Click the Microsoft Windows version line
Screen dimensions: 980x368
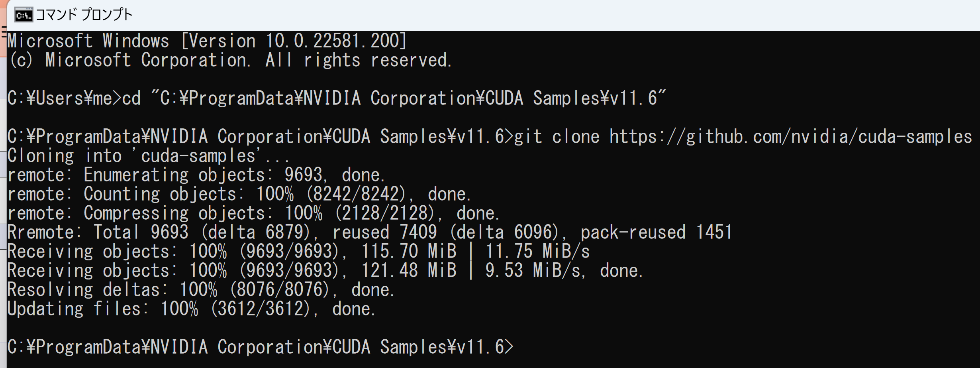[207, 41]
